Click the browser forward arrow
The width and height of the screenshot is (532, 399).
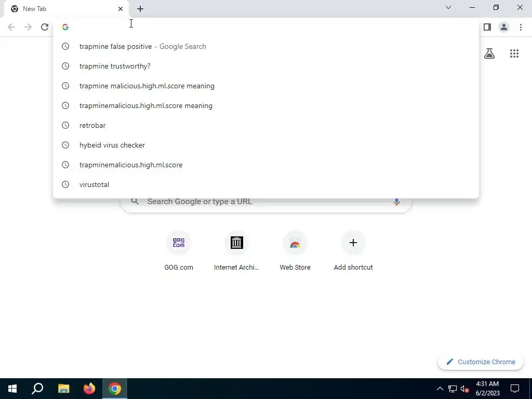pos(28,27)
